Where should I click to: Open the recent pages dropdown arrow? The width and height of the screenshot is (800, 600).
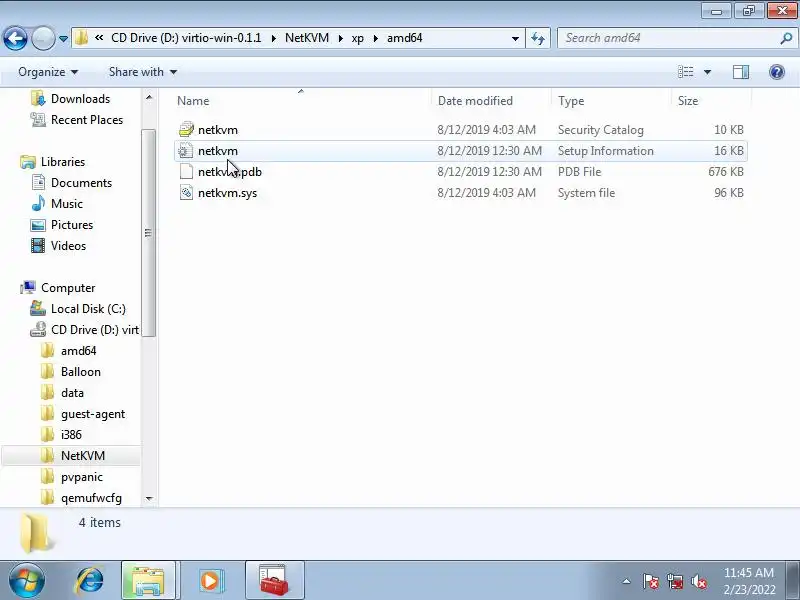click(x=63, y=39)
